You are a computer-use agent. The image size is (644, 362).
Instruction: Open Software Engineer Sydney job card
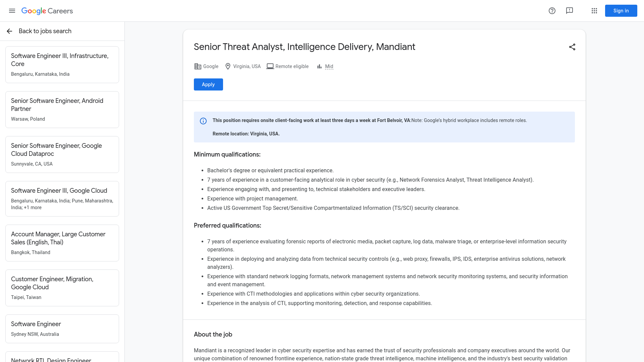coord(62,329)
